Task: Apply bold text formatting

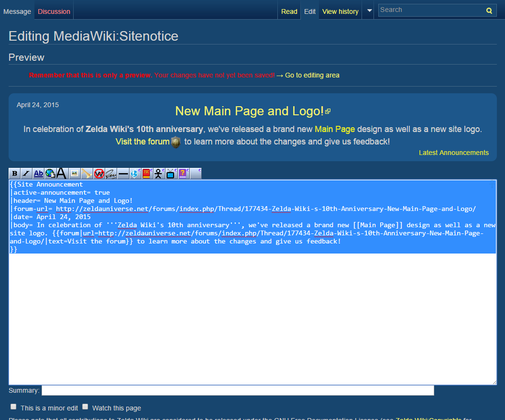Action: (x=14, y=174)
